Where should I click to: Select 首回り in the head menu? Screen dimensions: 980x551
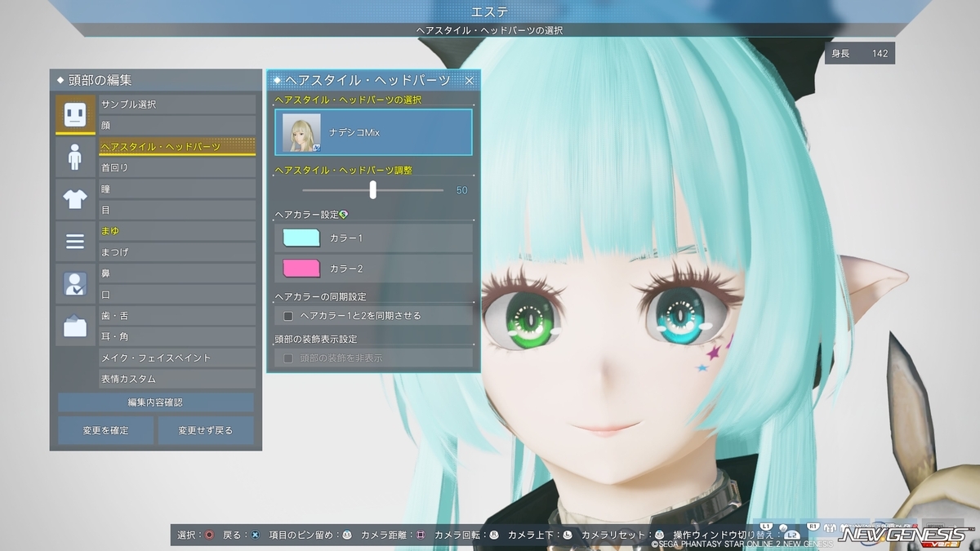177,167
